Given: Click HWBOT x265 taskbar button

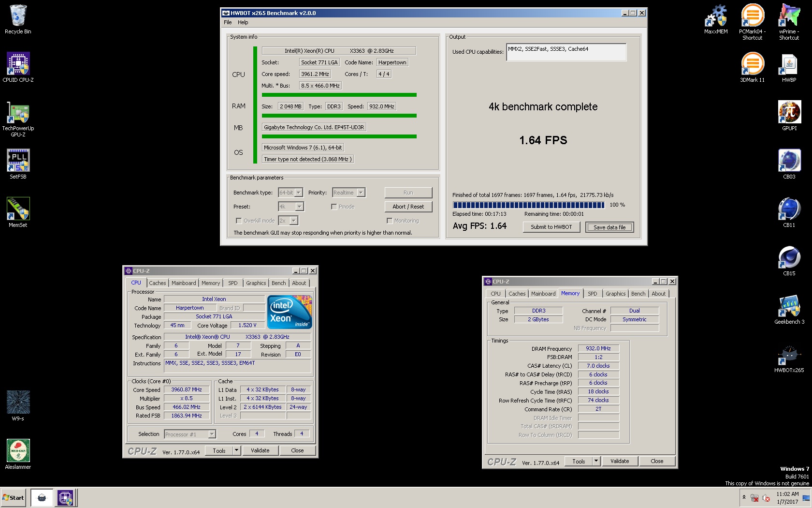Looking at the screenshot, I should [x=42, y=497].
